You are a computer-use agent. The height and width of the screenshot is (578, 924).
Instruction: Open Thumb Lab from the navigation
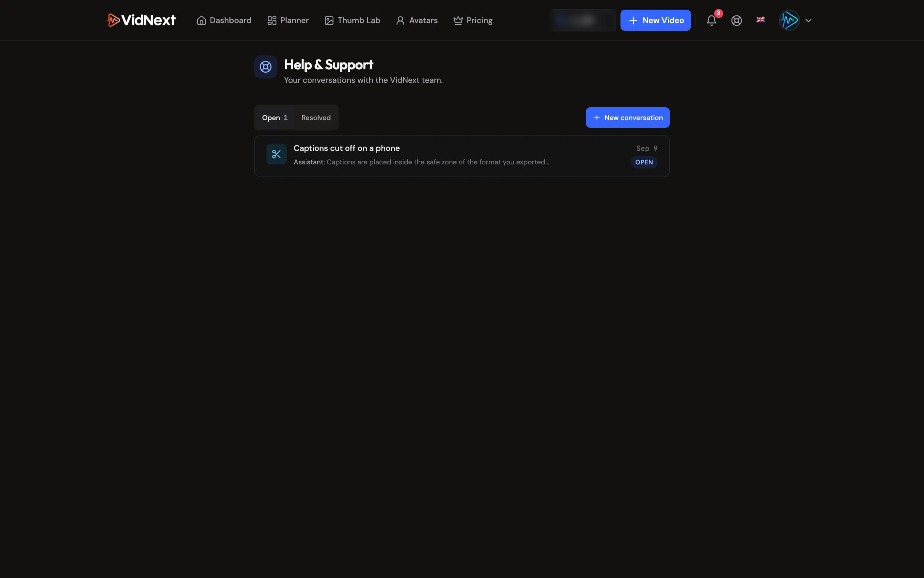[352, 20]
